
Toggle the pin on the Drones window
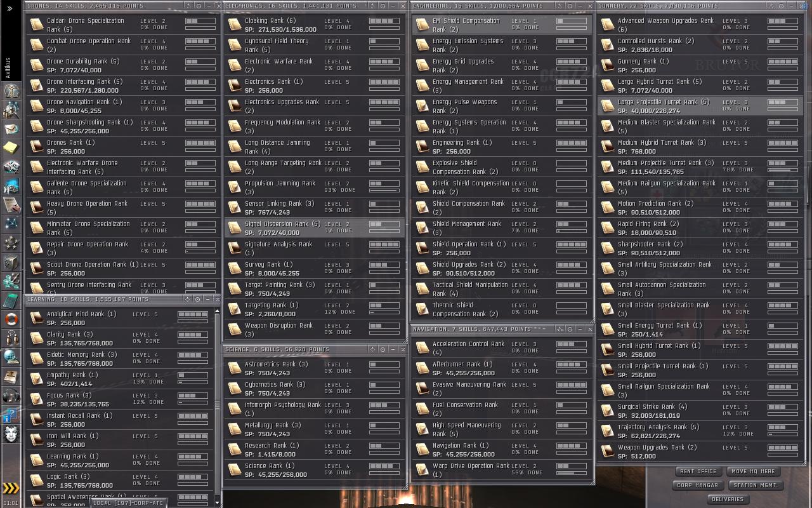point(188,6)
